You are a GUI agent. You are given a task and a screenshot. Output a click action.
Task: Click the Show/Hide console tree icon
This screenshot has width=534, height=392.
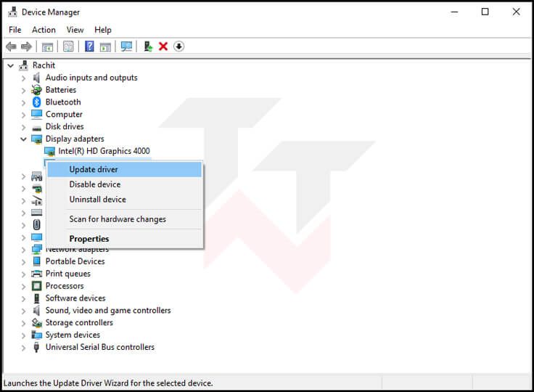[47, 46]
